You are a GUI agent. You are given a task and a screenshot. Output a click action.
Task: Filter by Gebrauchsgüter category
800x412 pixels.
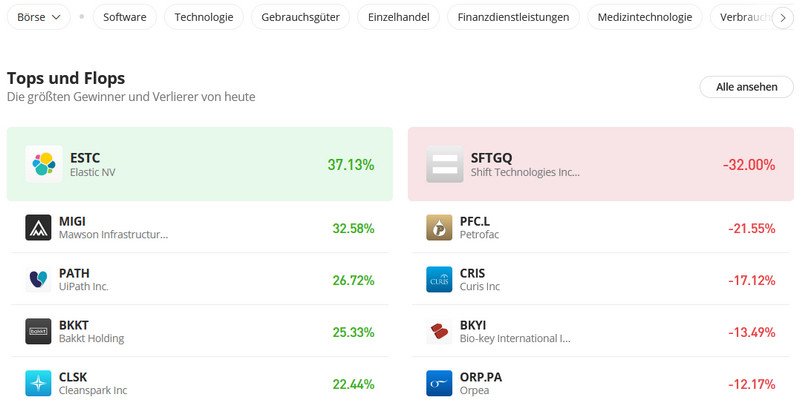pos(300,17)
